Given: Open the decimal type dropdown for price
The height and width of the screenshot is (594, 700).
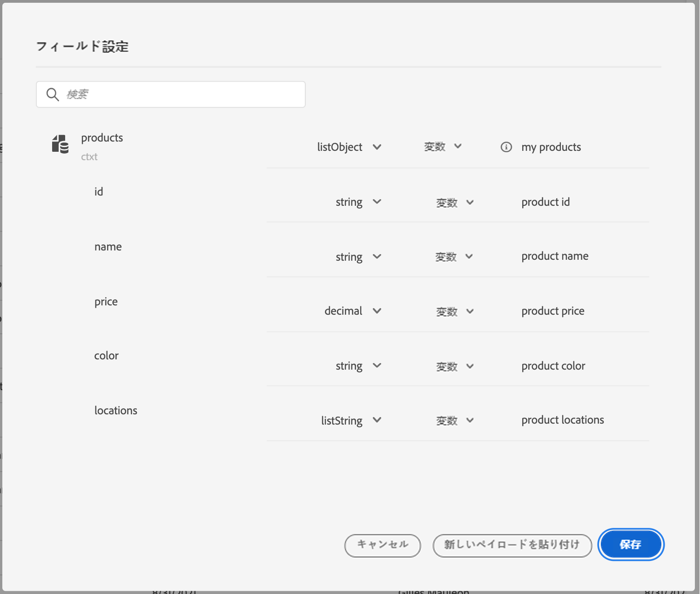Looking at the screenshot, I should coord(353,311).
